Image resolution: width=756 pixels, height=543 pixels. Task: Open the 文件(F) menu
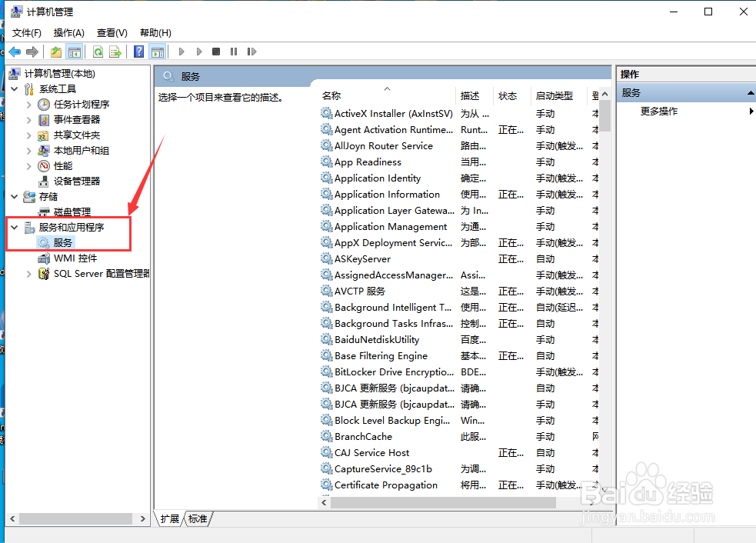pos(26,33)
